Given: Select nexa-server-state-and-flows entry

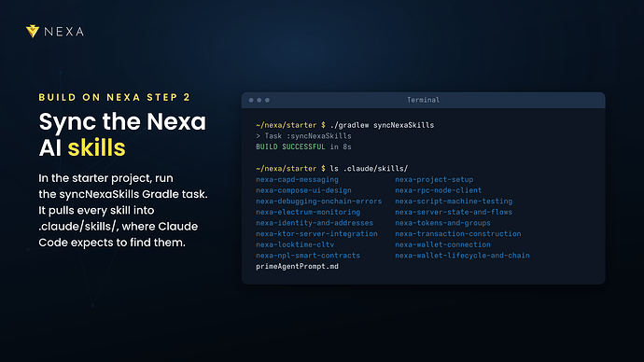Looking at the screenshot, I should point(454,212).
